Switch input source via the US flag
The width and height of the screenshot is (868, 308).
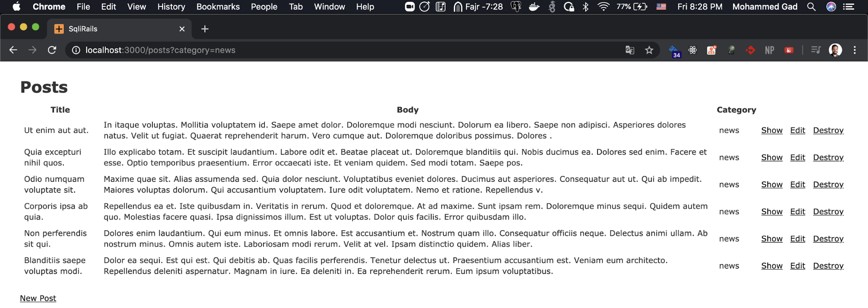[x=661, y=7]
